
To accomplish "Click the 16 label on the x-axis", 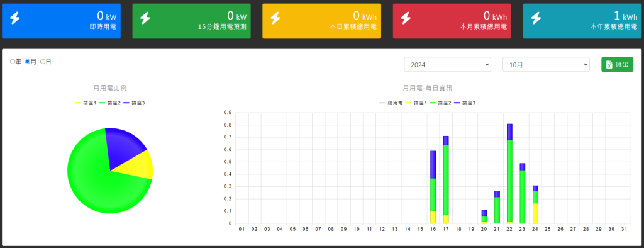I will pyautogui.click(x=433, y=229).
